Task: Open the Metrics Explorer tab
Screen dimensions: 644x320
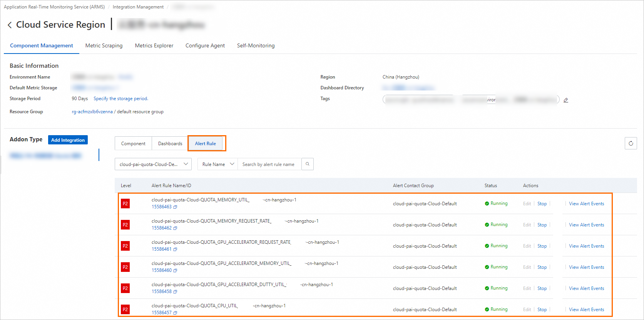Action: 154,45
